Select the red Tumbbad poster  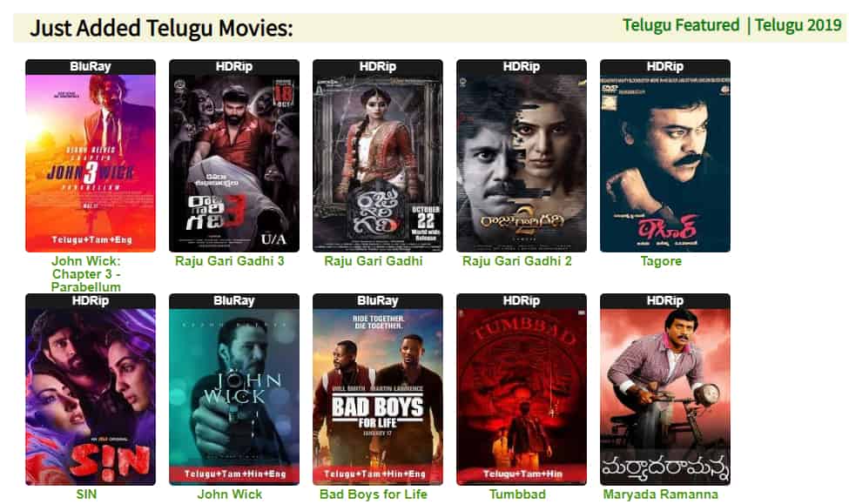[x=522, y=389]
